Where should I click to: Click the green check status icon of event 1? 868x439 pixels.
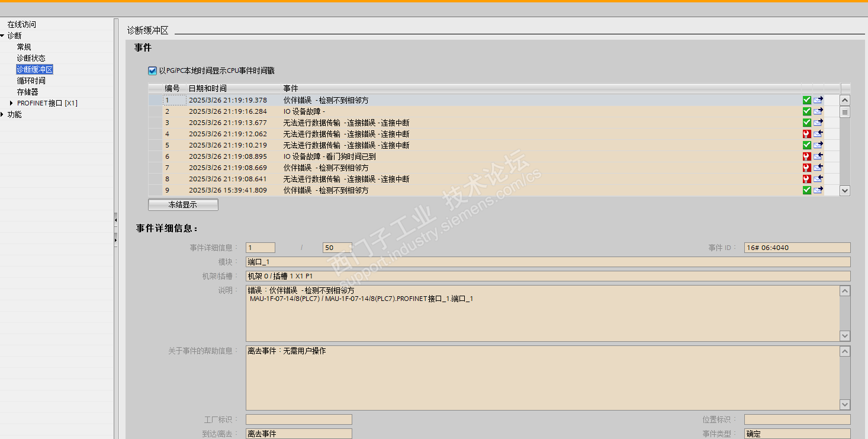806,100
